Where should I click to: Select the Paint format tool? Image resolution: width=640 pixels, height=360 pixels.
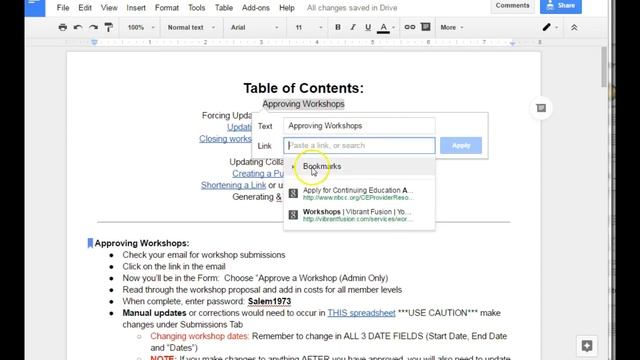click(x=109, y=27)
